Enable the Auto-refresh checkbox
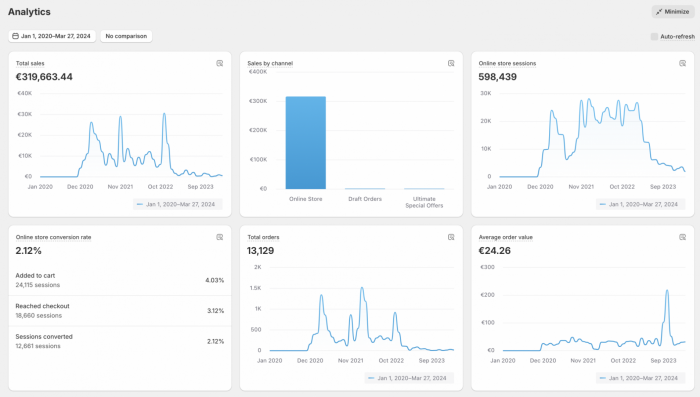The height and width of the screenshot is (397, 700). [x=654, y=37]
